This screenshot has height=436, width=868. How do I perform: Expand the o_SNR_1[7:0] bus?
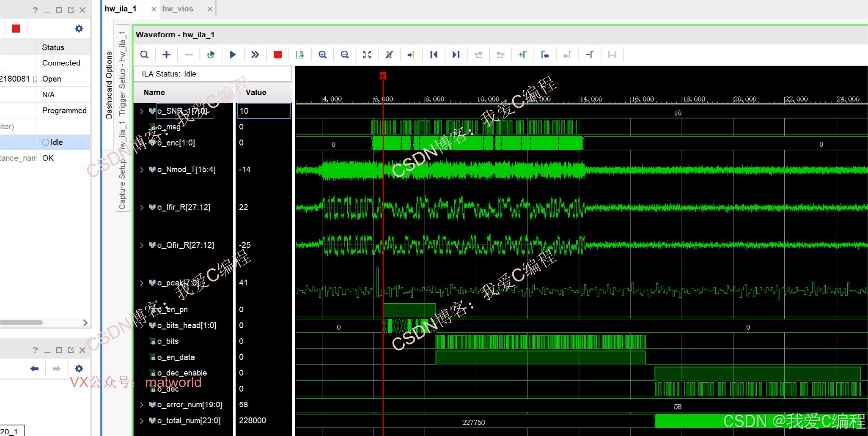[x=142, y=111]
